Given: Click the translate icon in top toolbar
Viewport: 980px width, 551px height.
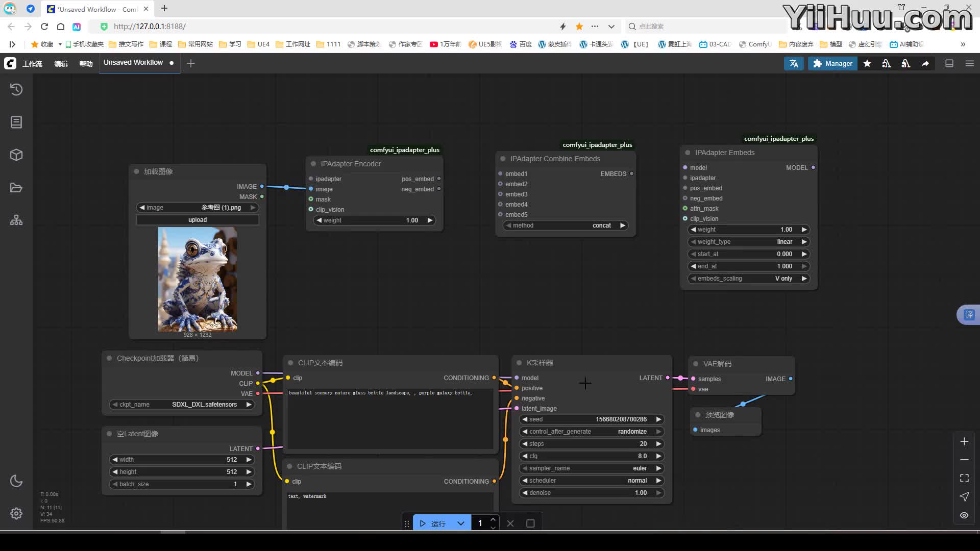Looking at the screenshot, I should tap(794, 63).
